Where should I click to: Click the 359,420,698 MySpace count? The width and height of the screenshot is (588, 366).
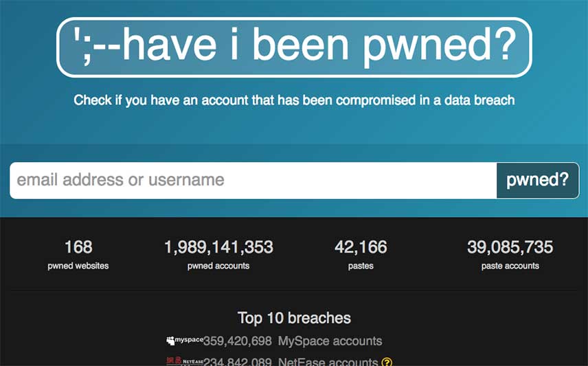238,341
